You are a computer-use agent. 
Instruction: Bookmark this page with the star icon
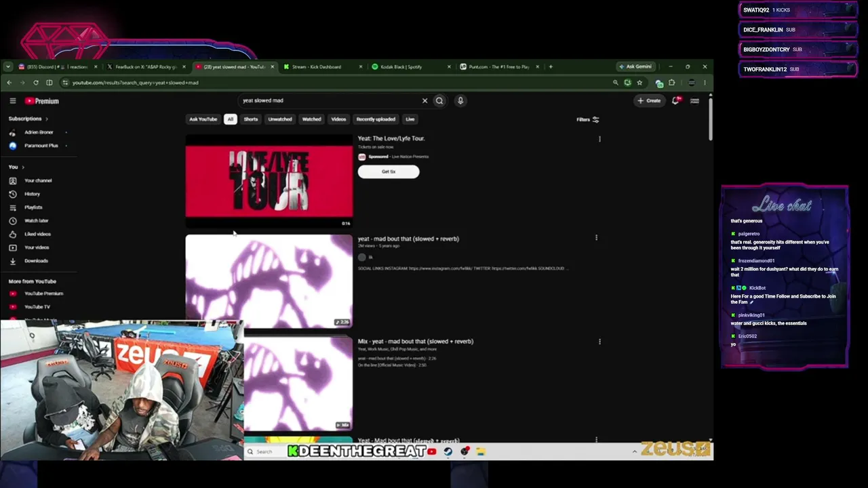click(639, 83)
